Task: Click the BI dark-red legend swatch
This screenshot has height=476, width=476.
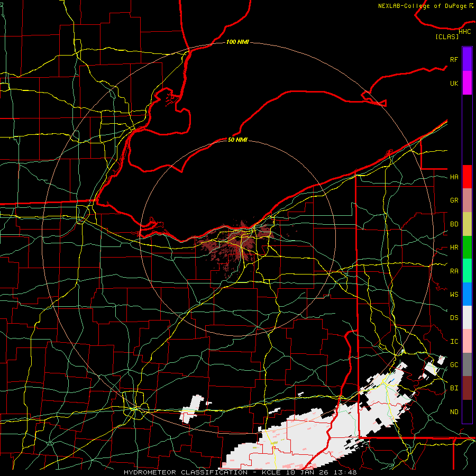Action: point(467,388)
